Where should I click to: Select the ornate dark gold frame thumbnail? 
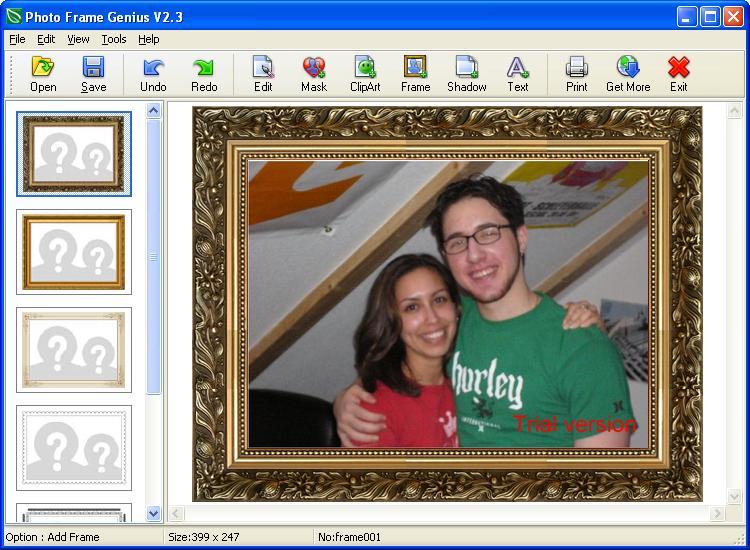pyautogui.click(x=74, y=154)
